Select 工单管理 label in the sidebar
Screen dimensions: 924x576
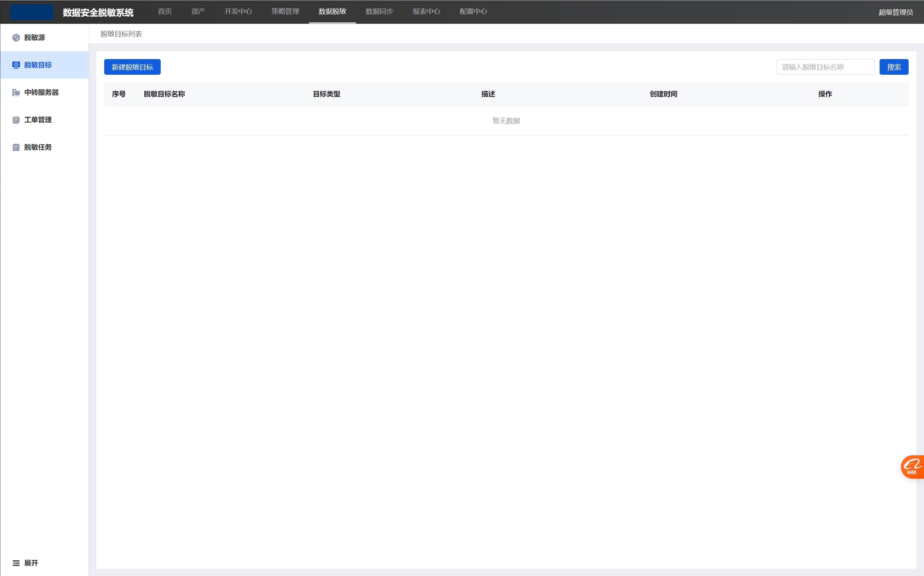pos(38,120)
